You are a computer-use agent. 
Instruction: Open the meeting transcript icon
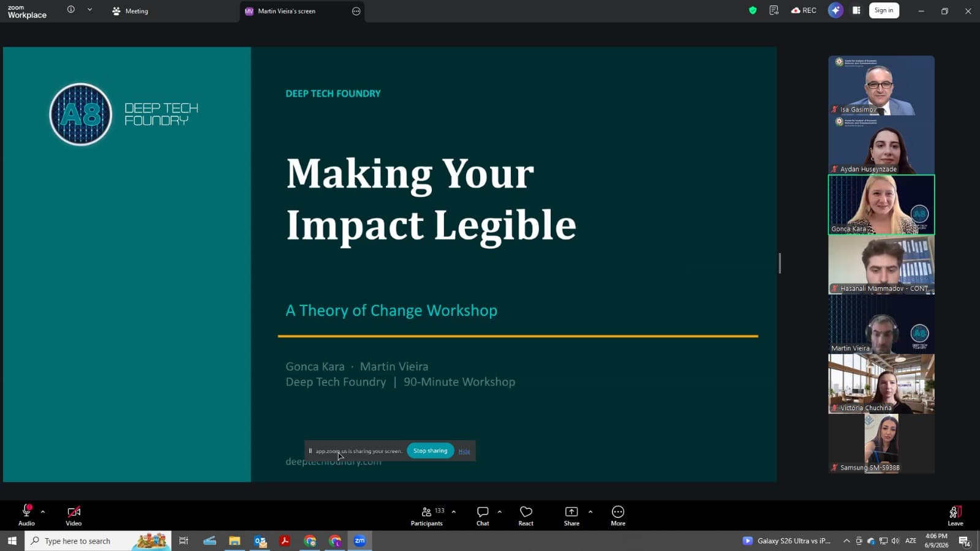774,10
